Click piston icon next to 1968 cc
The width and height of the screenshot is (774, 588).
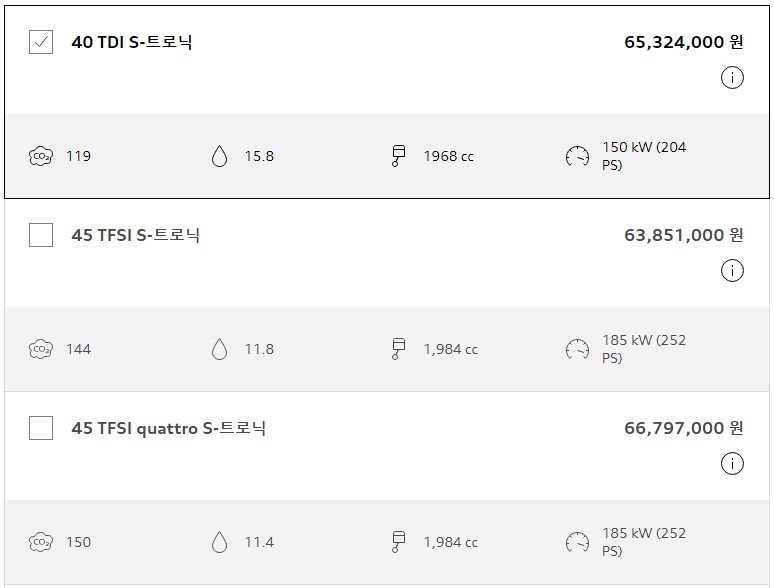coord(398,156)
